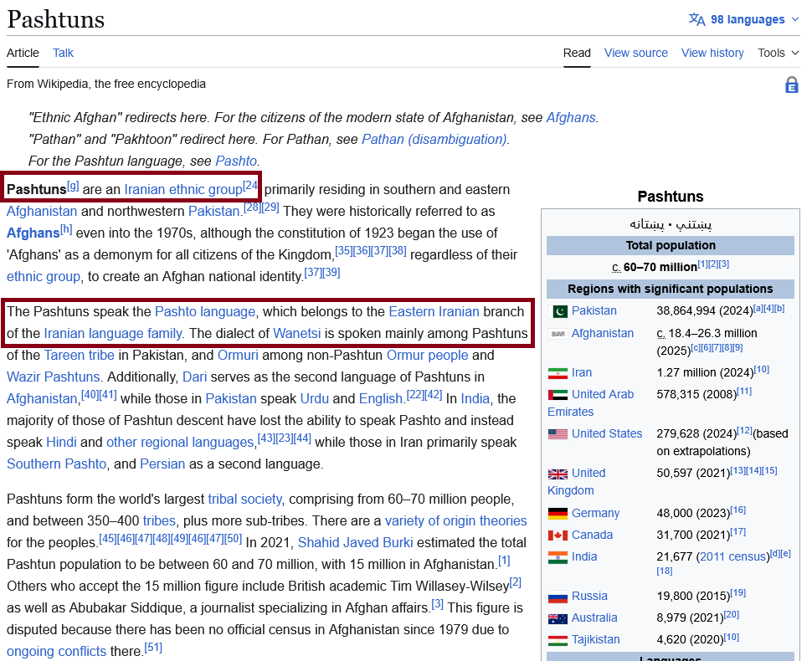Click the Pakistan flag icon in infobox

pyautogui.click(x=558, y=311)
